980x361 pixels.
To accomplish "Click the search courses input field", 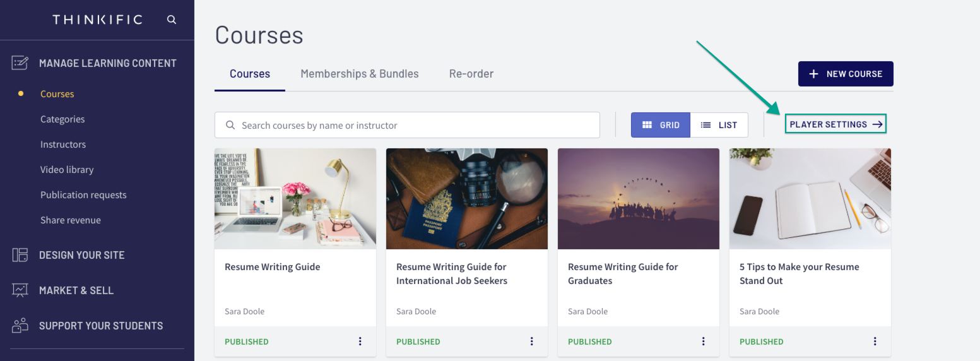I will coord(407,125).
